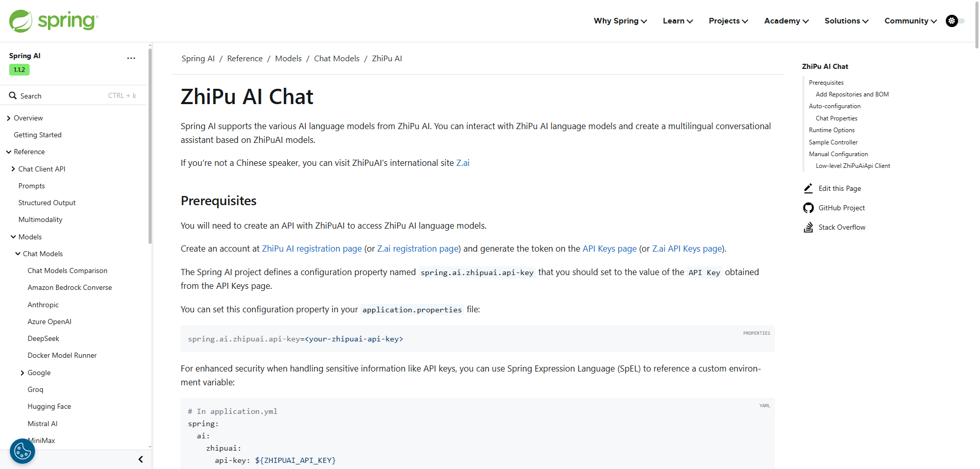
Task: Collapse the Models tree section
Action: [x=13, y=237]
